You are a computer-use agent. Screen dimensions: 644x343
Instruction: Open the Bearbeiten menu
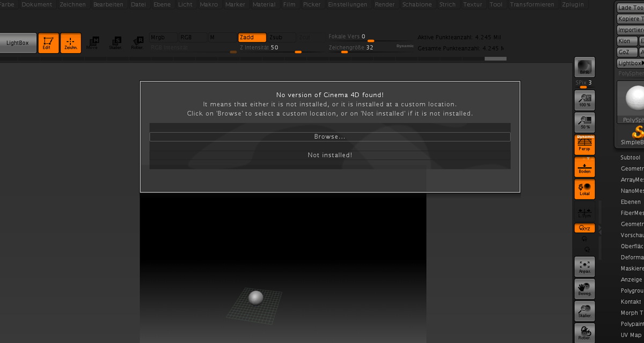[x=108, y=4]
